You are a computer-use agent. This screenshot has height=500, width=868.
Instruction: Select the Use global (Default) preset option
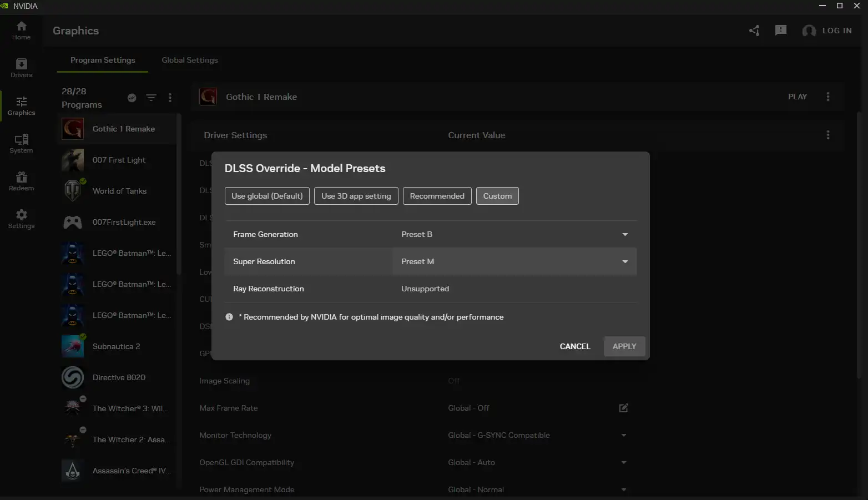[x=267, y=196]
